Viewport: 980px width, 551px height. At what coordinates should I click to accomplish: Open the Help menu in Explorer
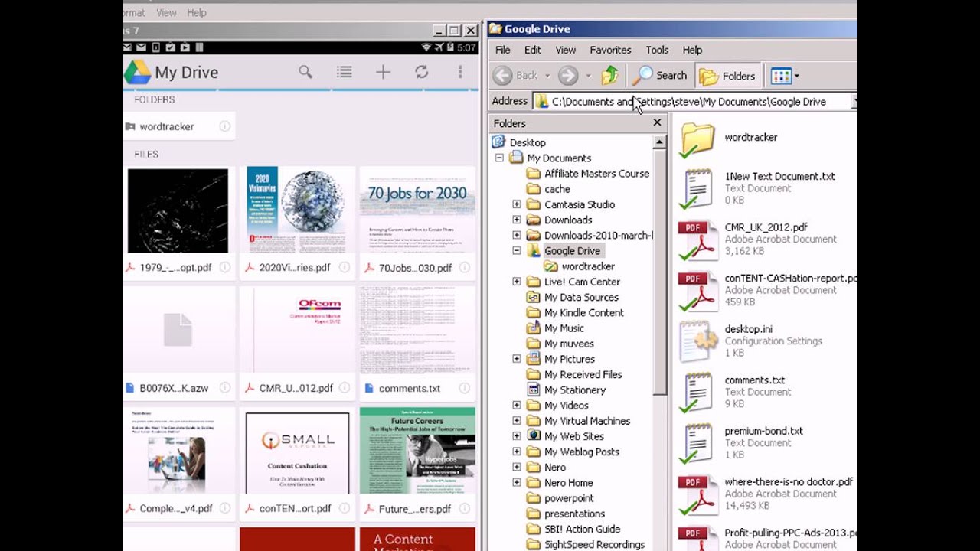tap(692, 50)
